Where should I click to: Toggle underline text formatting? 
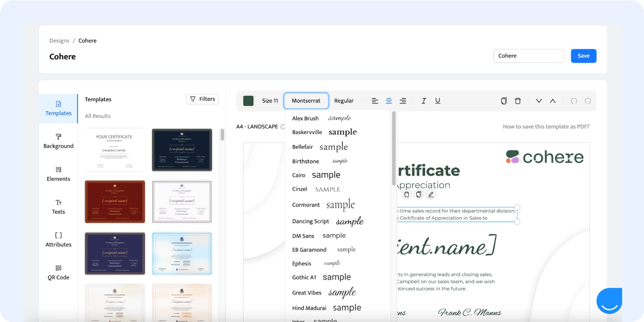click(x=437, y=101)
